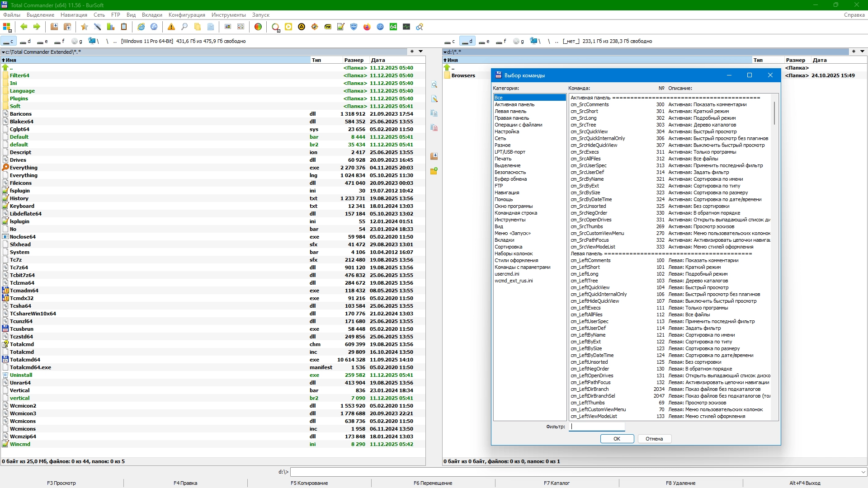Open right panel directory history dropdown arrow
Image resolution: width=868 pixels, height=488 pixels.
click(862, 52)
